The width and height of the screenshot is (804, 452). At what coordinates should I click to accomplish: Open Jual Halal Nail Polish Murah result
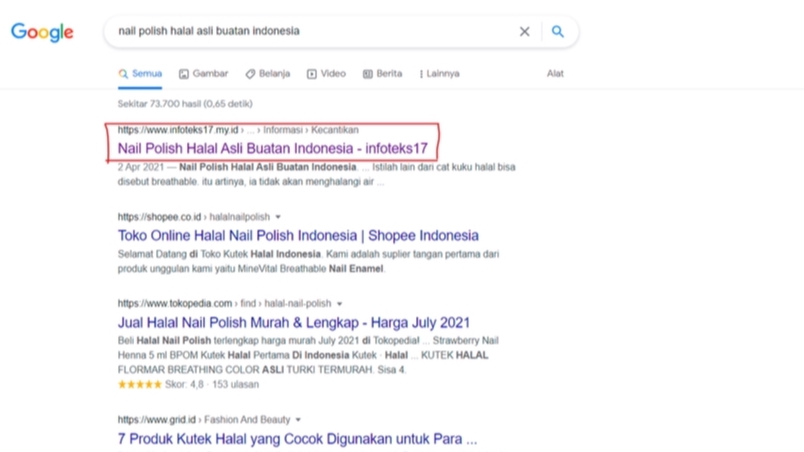click(x=294, y=323)
